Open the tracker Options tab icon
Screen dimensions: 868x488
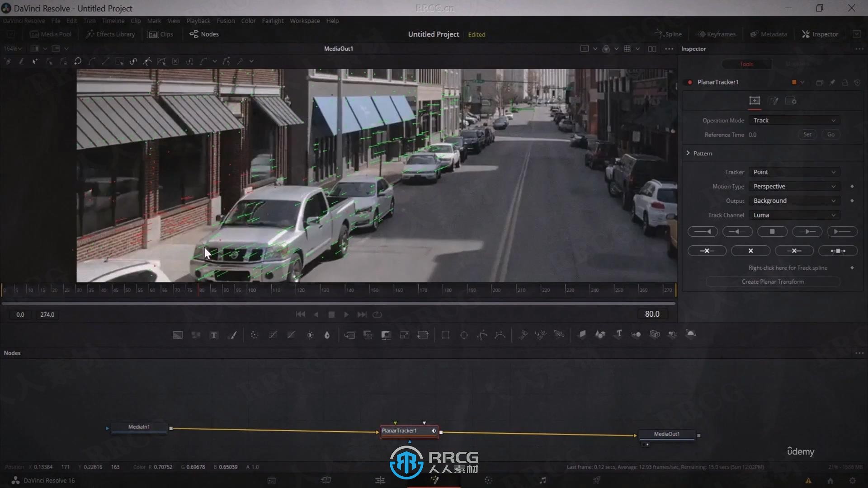pos(774,101)
